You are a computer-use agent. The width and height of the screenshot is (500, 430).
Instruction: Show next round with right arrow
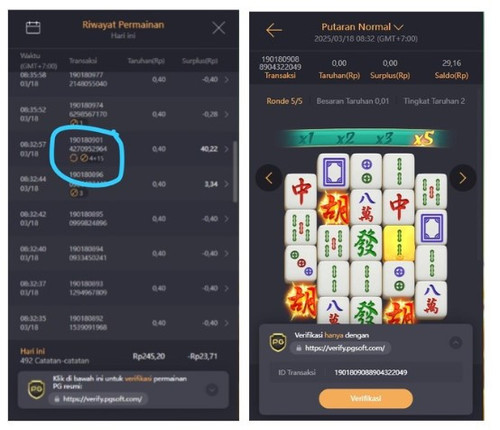coord(463,178)
